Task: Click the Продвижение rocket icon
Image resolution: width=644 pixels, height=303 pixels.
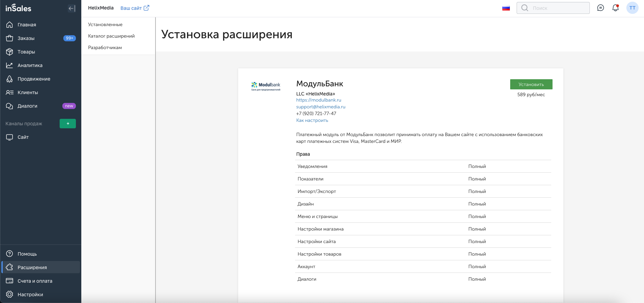Action: click(9, 79)
